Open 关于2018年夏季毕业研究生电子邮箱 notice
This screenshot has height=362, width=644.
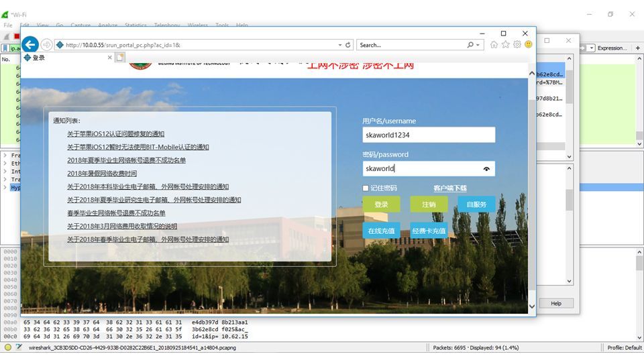tap(154, 200)
